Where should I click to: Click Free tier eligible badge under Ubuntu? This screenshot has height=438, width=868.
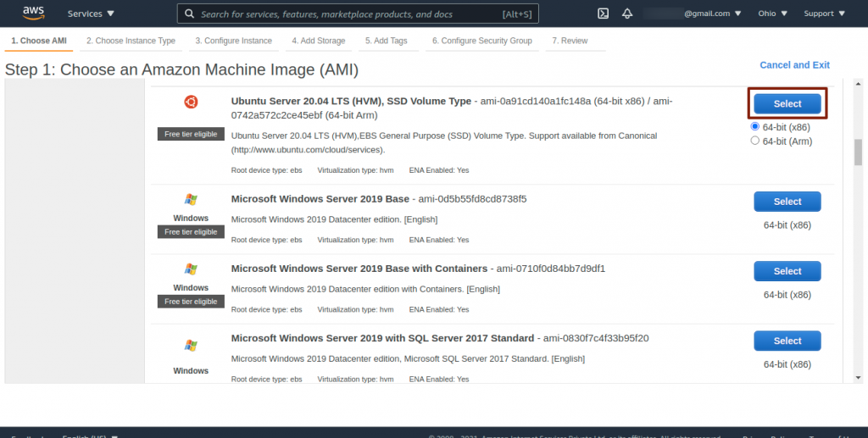pyautogui.click(x=191, y=135)
